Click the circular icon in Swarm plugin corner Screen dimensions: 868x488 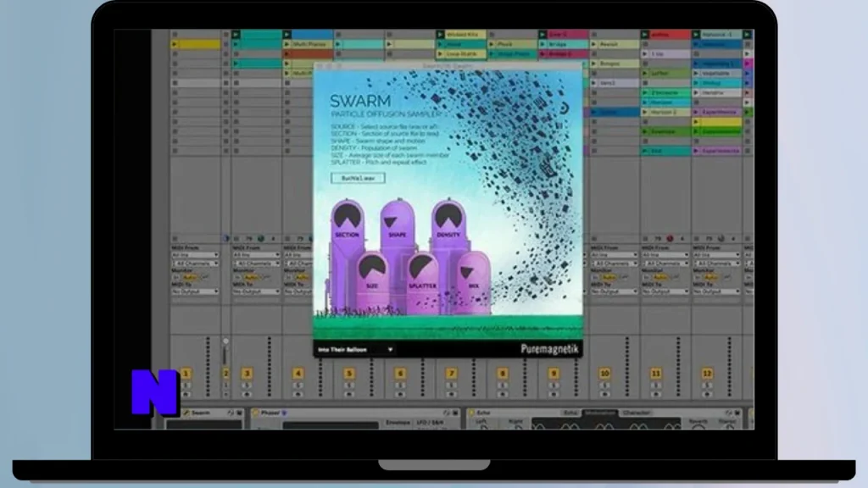[563, 108]
